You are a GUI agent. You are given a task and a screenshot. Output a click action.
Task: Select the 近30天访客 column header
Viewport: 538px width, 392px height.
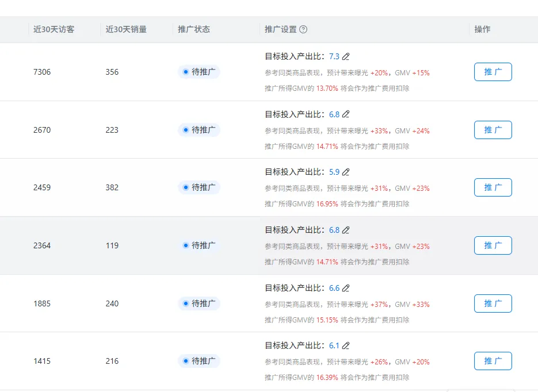click(54, 29)
